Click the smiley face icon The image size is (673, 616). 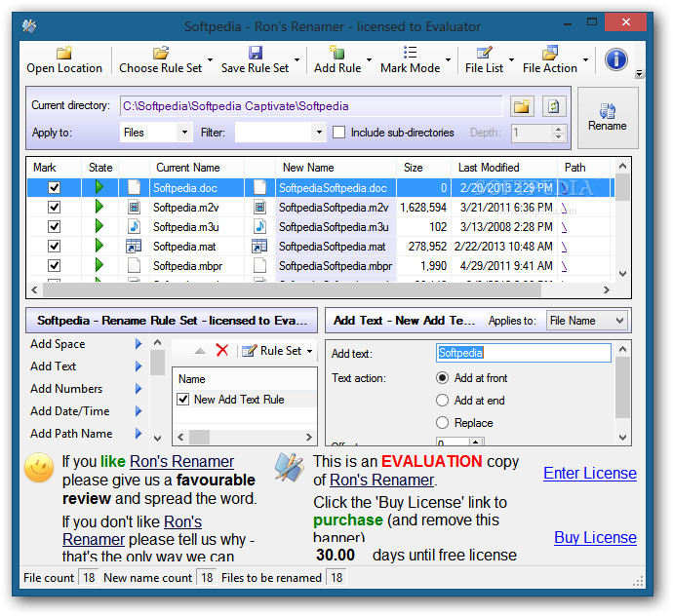point(39,468)
